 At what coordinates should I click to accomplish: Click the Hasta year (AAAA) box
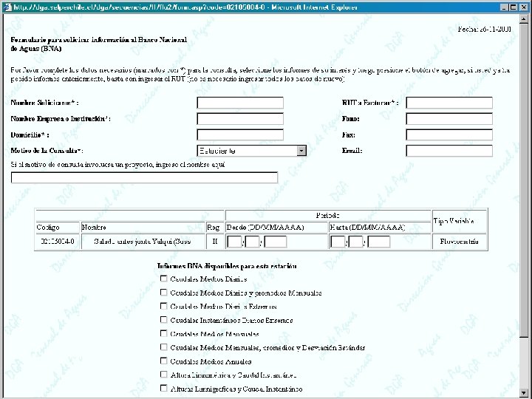(378, 242)
